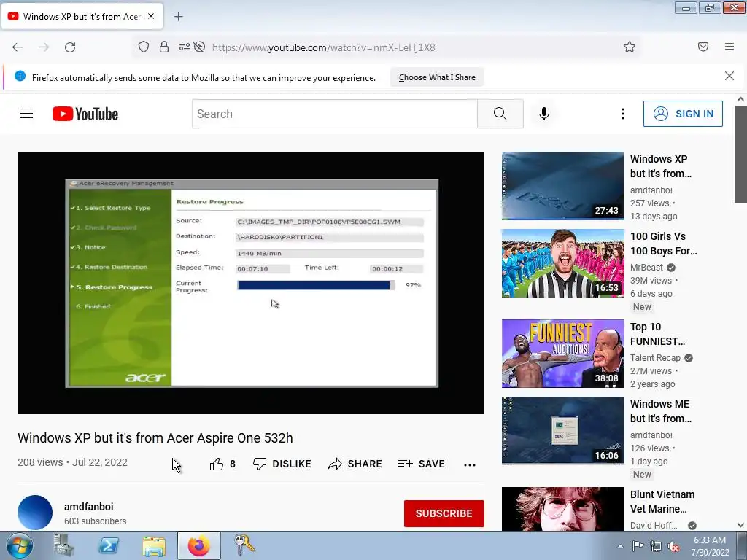Screen dimensions: 747x560
Task: Click the video player to play or pause
Action: [x=251, y=283]
